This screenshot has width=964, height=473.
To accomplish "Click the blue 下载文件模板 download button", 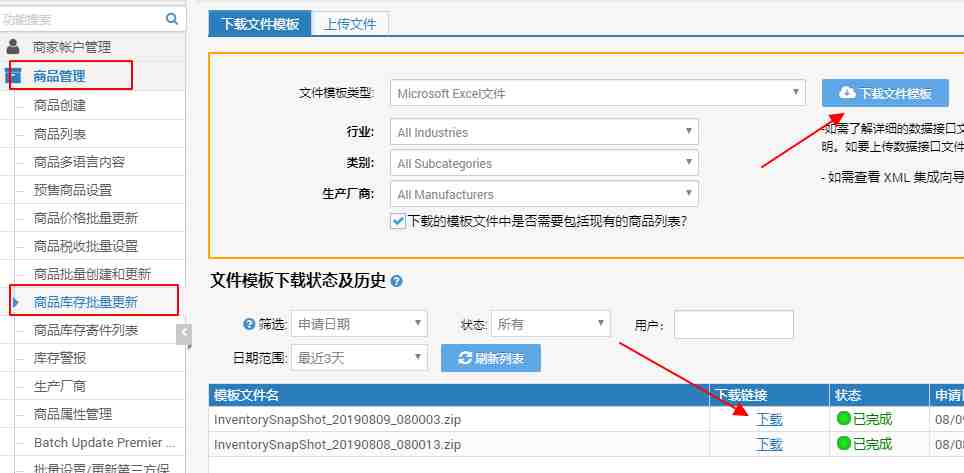I will [885, 93].
